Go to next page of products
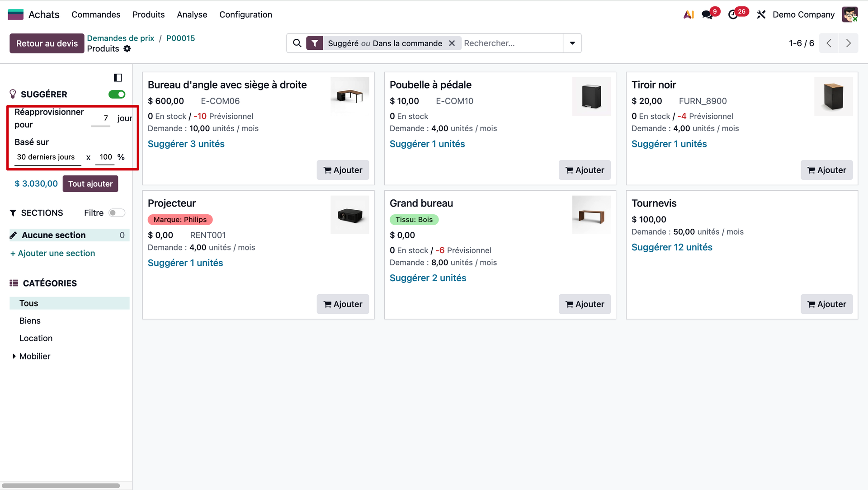The width and height of the screenshot is (868, 490). click(848, 43)
